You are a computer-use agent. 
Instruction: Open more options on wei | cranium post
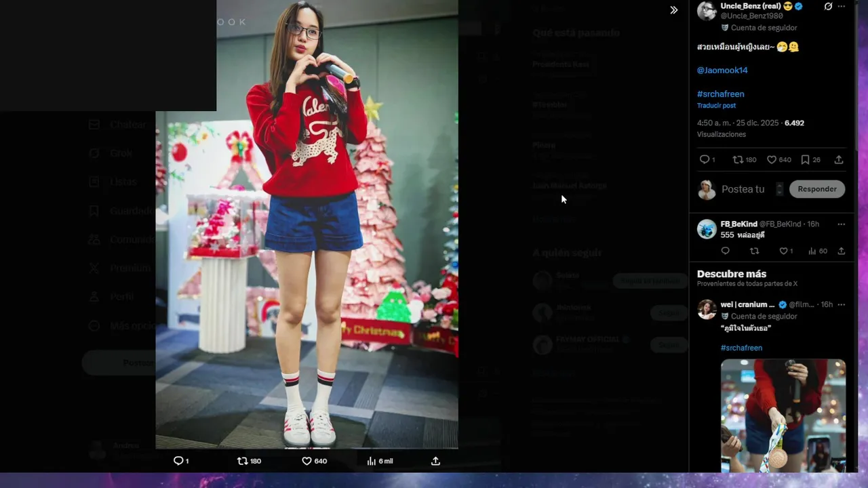(x=842, y=305)
